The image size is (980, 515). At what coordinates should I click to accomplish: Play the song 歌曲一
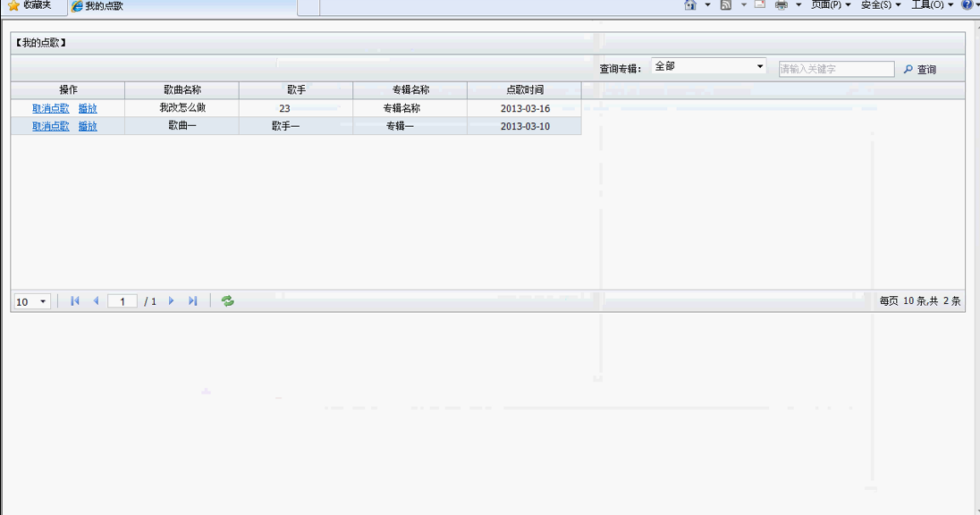point(88,126)
